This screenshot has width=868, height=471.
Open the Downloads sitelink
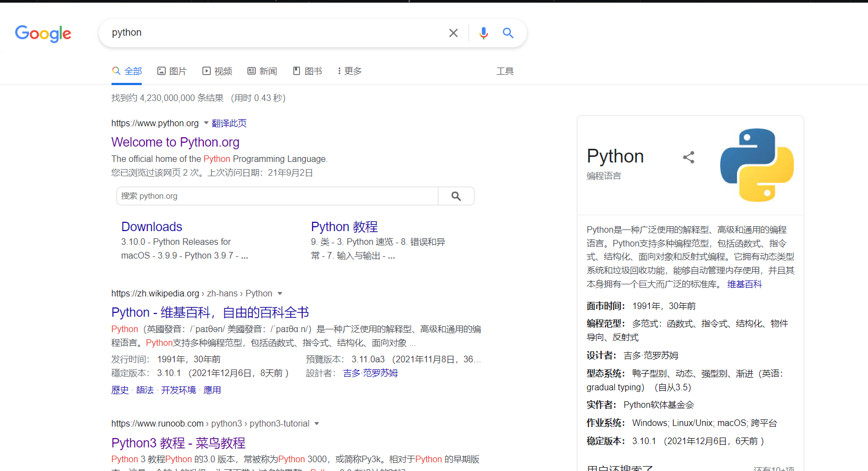(152, 227)
